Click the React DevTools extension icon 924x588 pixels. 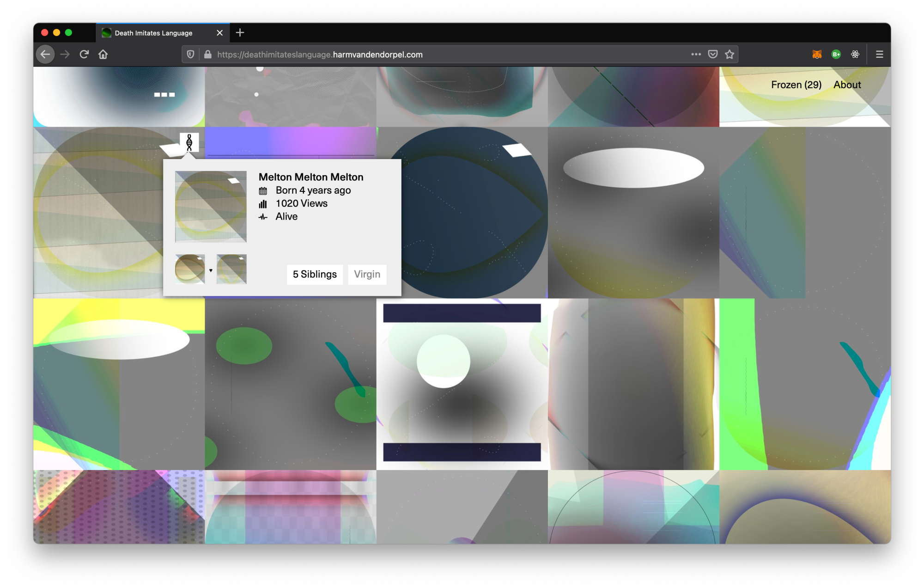pos(855,55)
